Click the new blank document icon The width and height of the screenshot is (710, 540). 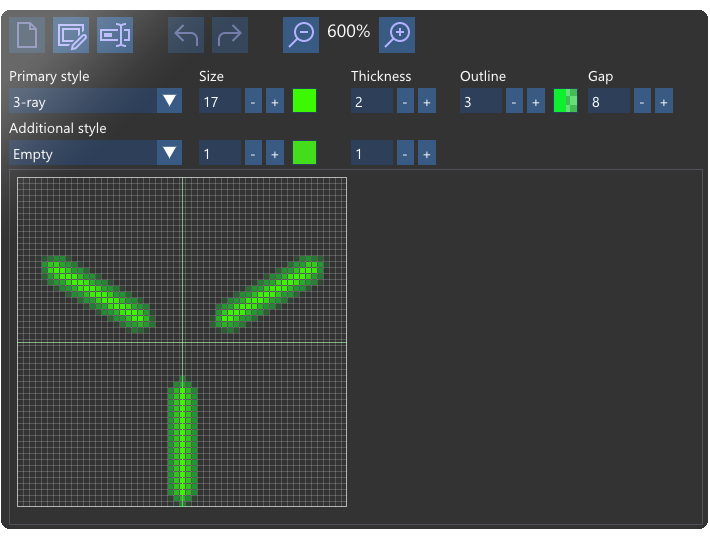coord(27,35)
